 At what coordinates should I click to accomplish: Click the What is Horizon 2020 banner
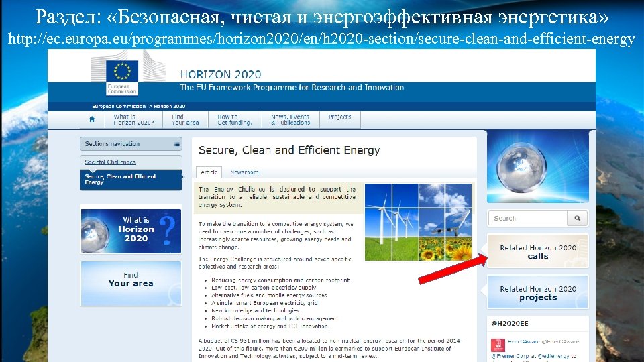coord(131,231)
